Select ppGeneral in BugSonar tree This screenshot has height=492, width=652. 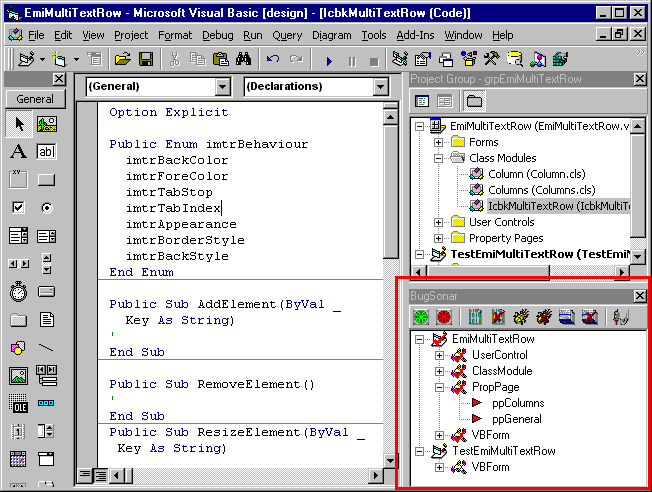(x=516, y=419)
